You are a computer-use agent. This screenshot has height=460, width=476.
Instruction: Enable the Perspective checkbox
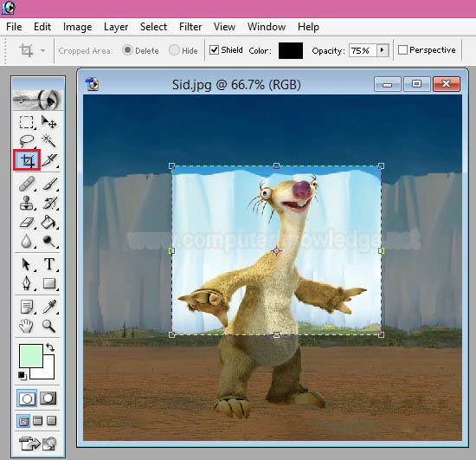tap(402, 50)
